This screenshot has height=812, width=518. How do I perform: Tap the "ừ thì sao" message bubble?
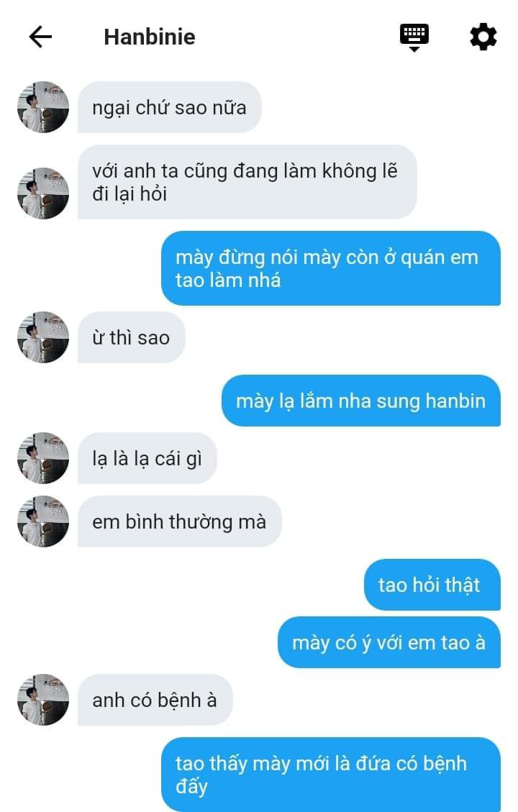(131, 337)
